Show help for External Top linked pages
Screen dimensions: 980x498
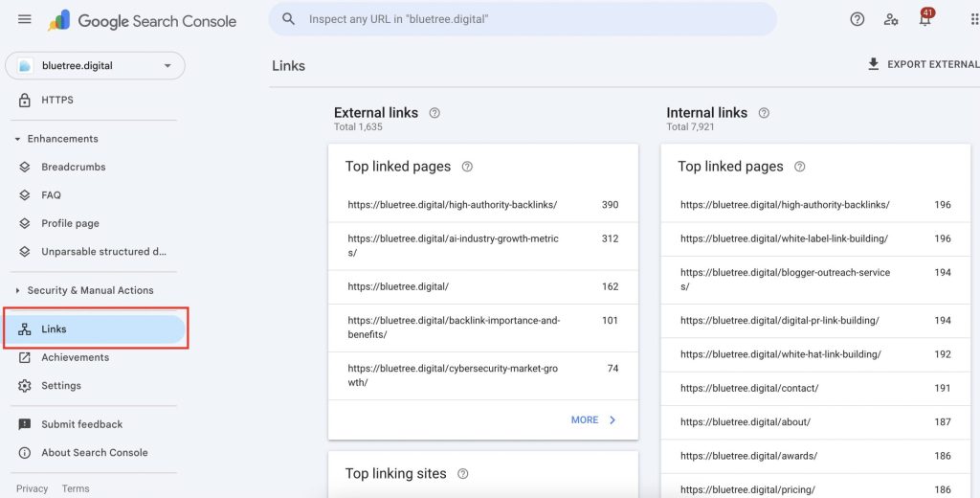[x=467, y=167]
